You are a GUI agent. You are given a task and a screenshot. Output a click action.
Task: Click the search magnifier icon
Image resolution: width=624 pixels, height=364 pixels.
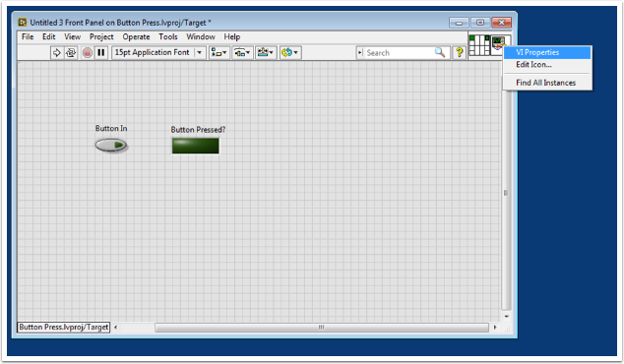[x=440, y=52]
